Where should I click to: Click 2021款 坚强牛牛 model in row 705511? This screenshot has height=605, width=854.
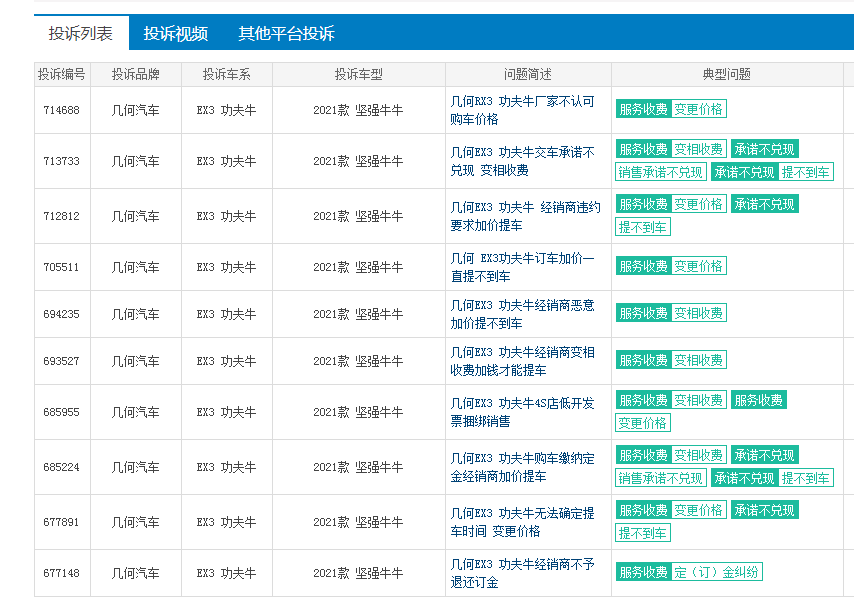tap(358, 267)
